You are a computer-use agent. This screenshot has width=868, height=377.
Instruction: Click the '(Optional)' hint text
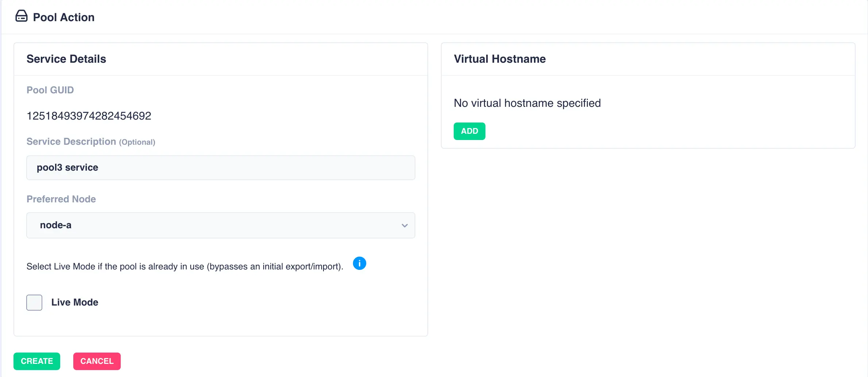pos(137,142)
